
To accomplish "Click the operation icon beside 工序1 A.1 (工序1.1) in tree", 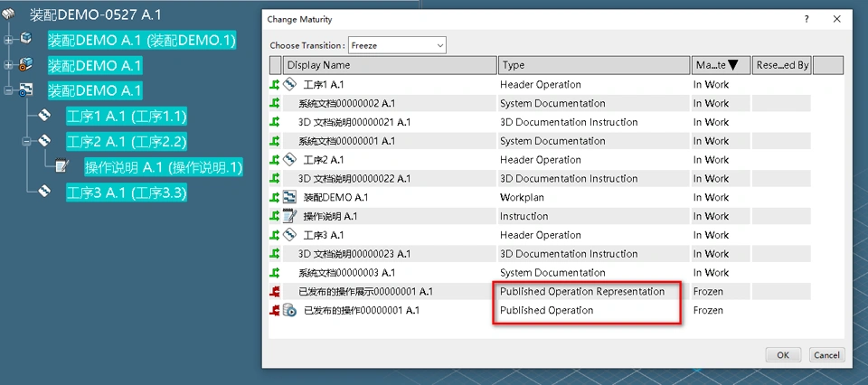I will click(x=45, y=116).
